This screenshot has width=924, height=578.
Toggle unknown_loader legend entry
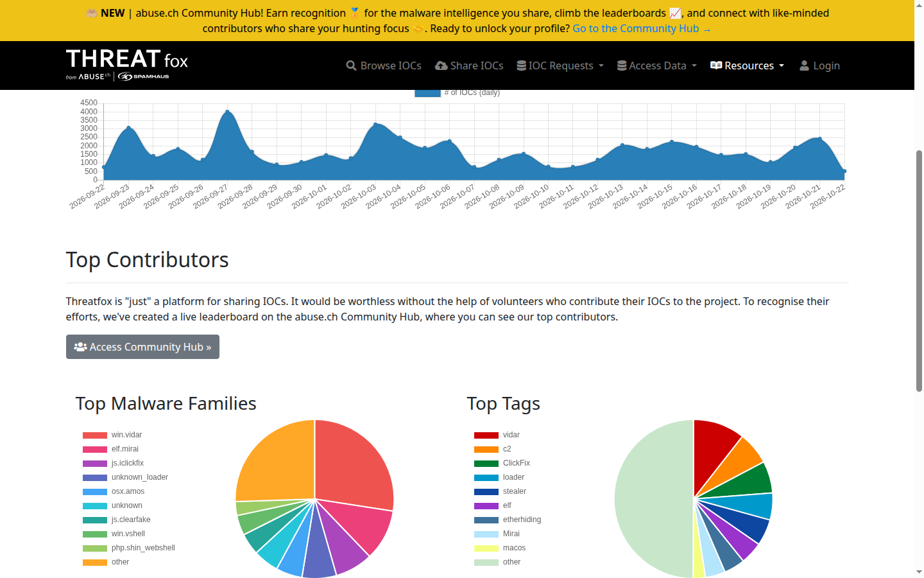pyautogui.click(x=125, y=477)
